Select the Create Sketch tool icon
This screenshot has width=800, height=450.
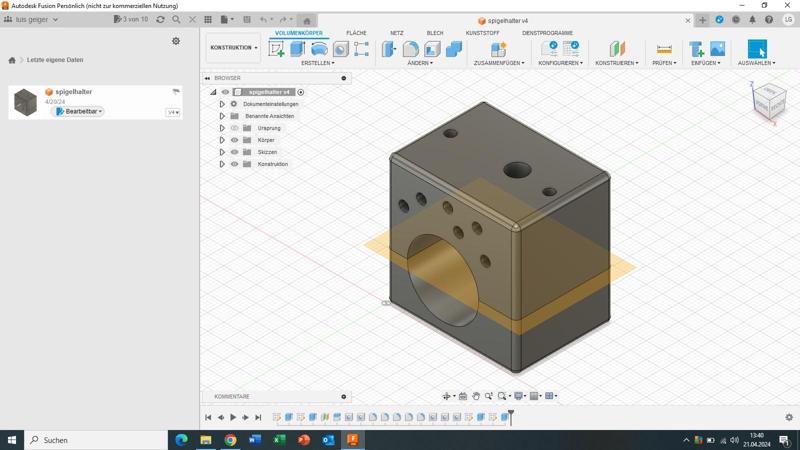pos(277,49)
